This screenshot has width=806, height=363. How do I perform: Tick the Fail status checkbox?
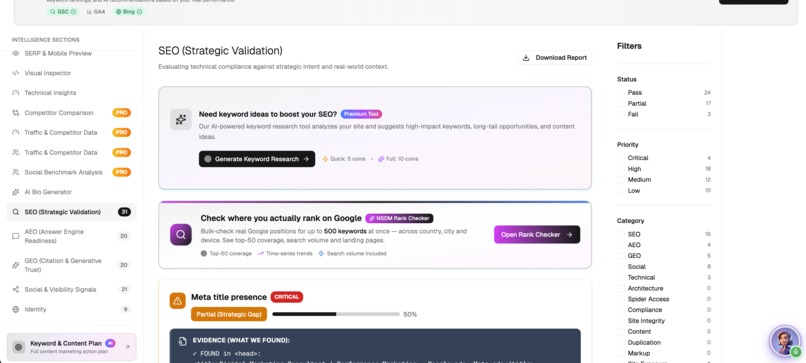621,114
